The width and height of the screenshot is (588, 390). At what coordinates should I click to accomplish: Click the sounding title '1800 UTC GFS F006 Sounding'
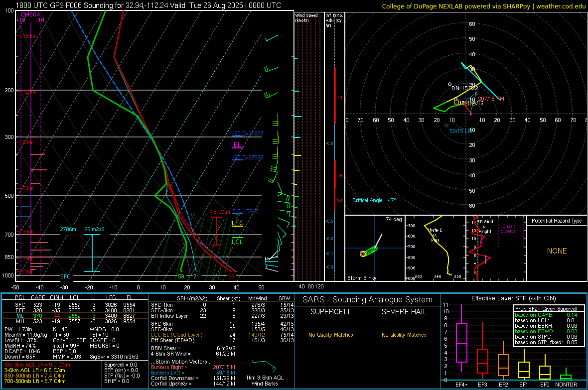pos(64,5)
